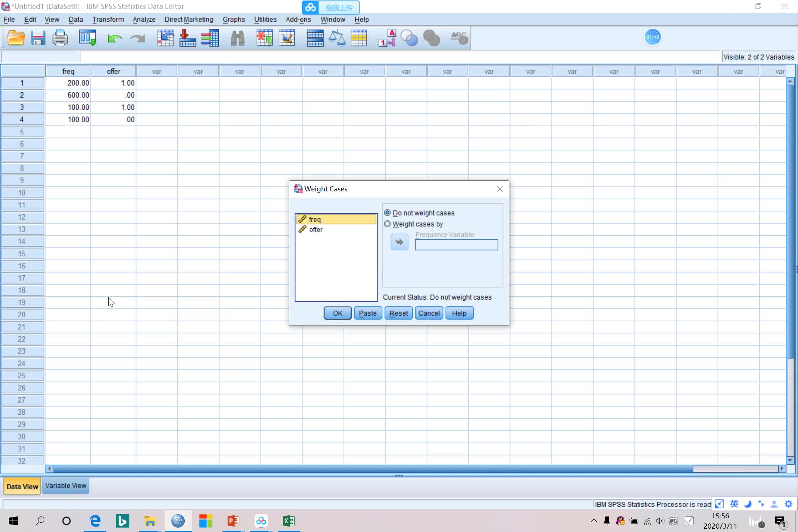
Task: Open the File menu
Action: point(9,20)
